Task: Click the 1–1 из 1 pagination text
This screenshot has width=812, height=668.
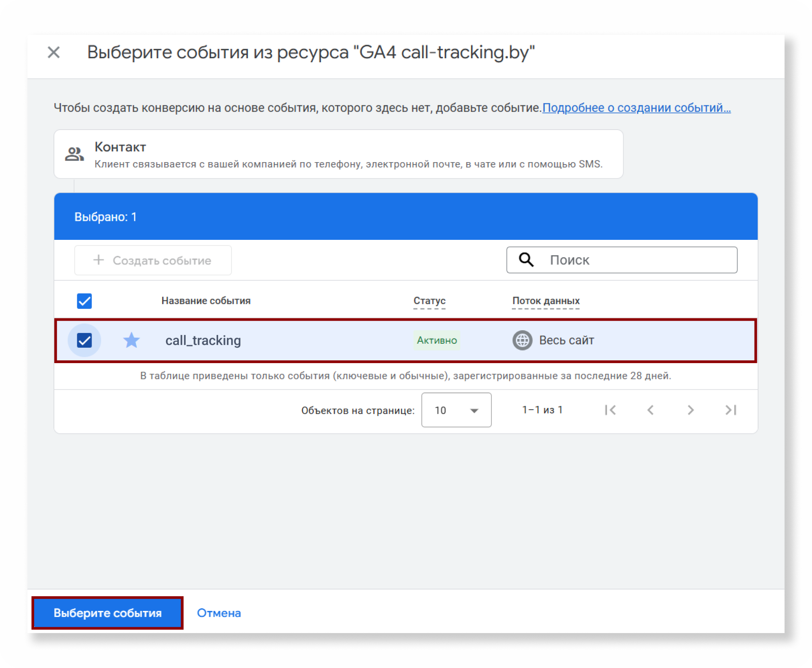Action: (542, 410)
